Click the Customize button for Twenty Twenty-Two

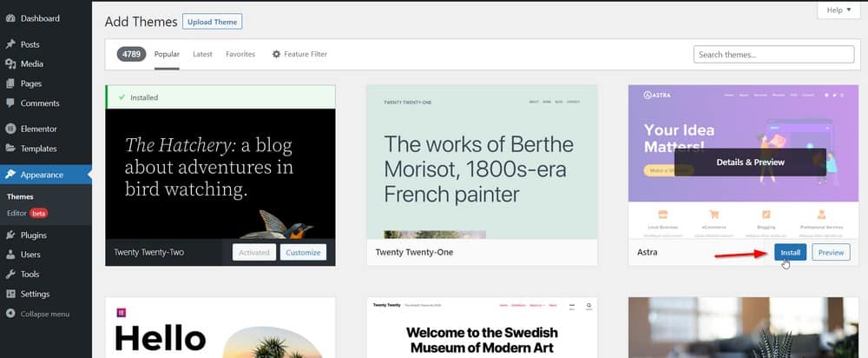303,252
